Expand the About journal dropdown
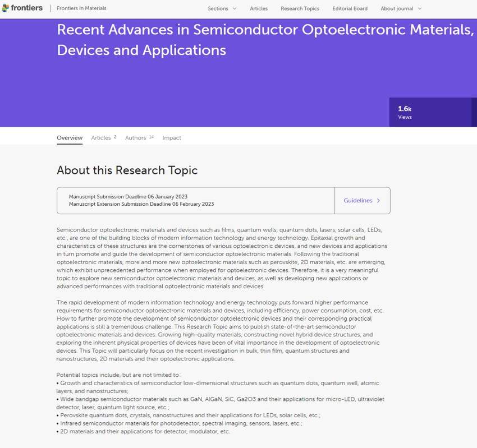 (401, 9)
